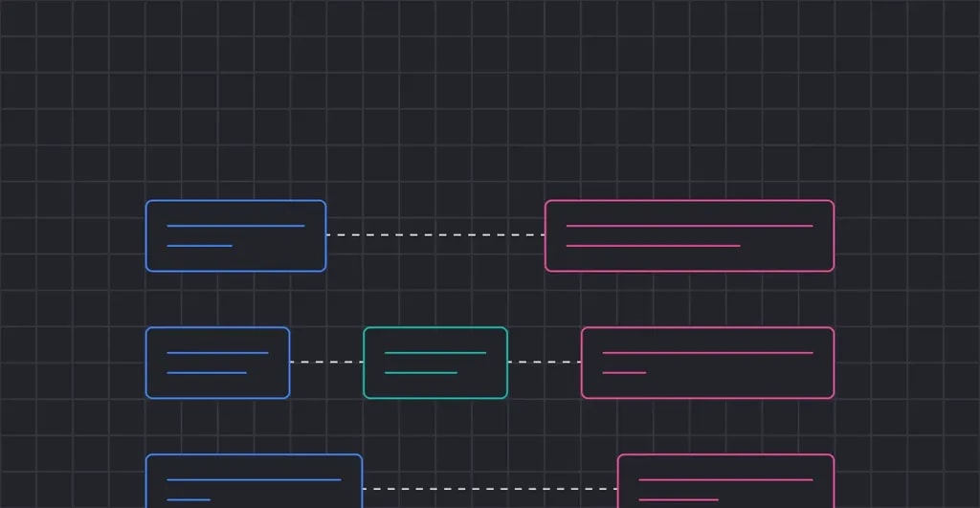Screen dimensions: 980x508
Task: Click the long upper line inside widest pink node
Action: click(x=689, y=226)
